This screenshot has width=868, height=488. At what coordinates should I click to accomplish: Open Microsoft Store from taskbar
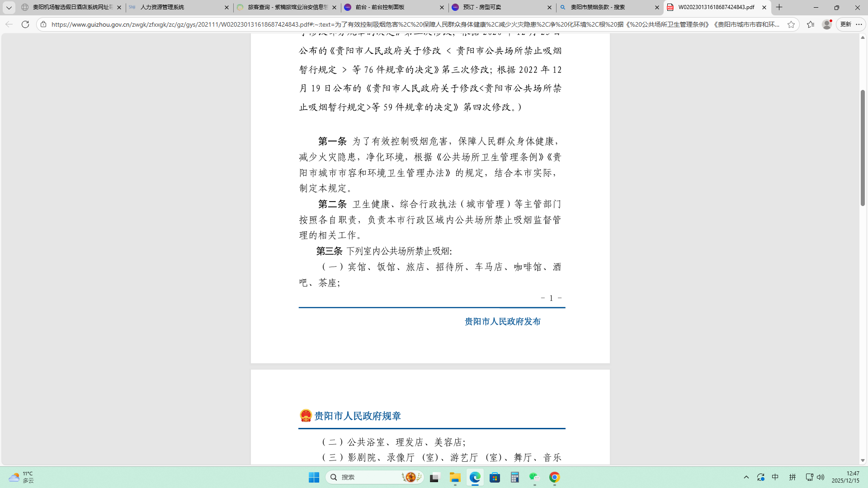click(x=495, y=477)
